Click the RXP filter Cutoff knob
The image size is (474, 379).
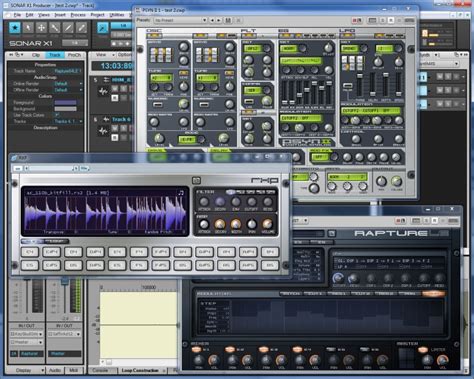[252, 201]
